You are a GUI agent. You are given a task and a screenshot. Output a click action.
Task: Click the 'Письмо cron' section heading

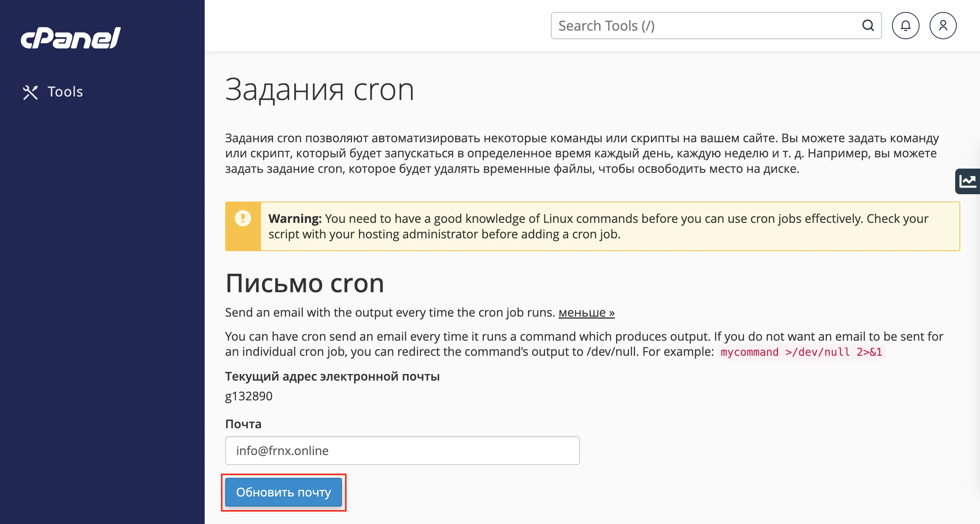305,283
